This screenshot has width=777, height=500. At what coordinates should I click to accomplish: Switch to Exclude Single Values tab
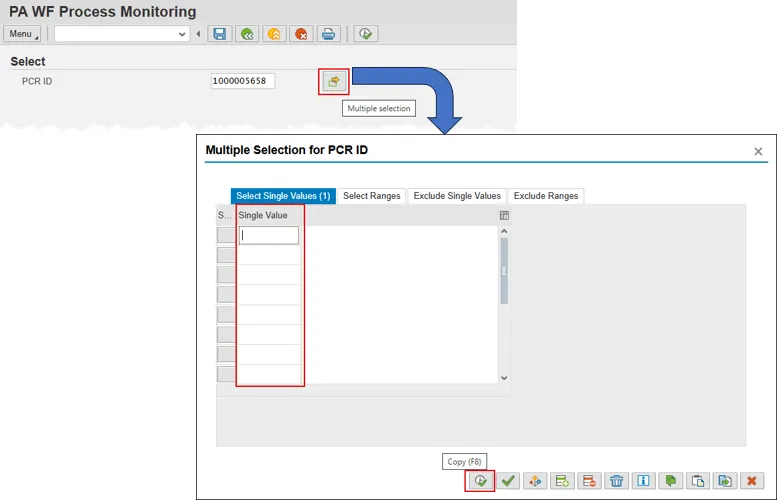pos(457,196)
